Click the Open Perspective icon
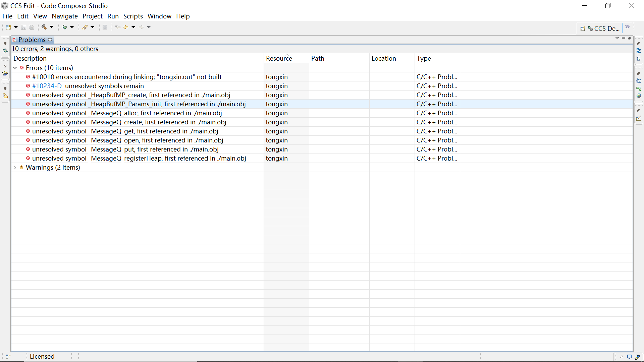This screenshot has width=644, height=362. click(x=583, y=29)
